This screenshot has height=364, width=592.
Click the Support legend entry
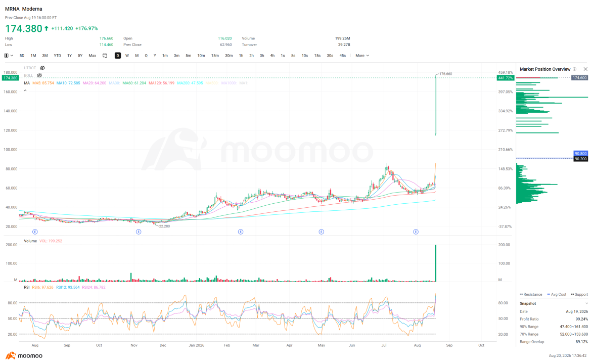coord(579,295)
